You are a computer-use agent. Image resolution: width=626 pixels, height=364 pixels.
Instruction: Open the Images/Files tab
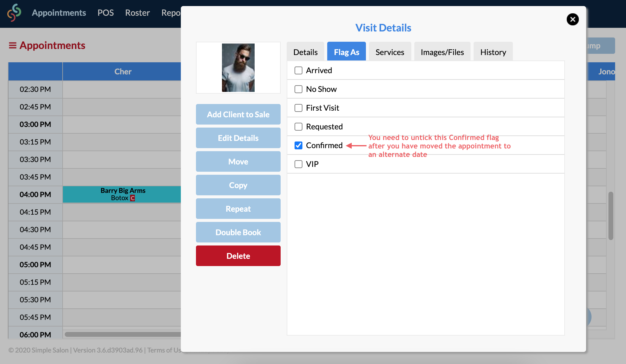[x=442, y=52]
